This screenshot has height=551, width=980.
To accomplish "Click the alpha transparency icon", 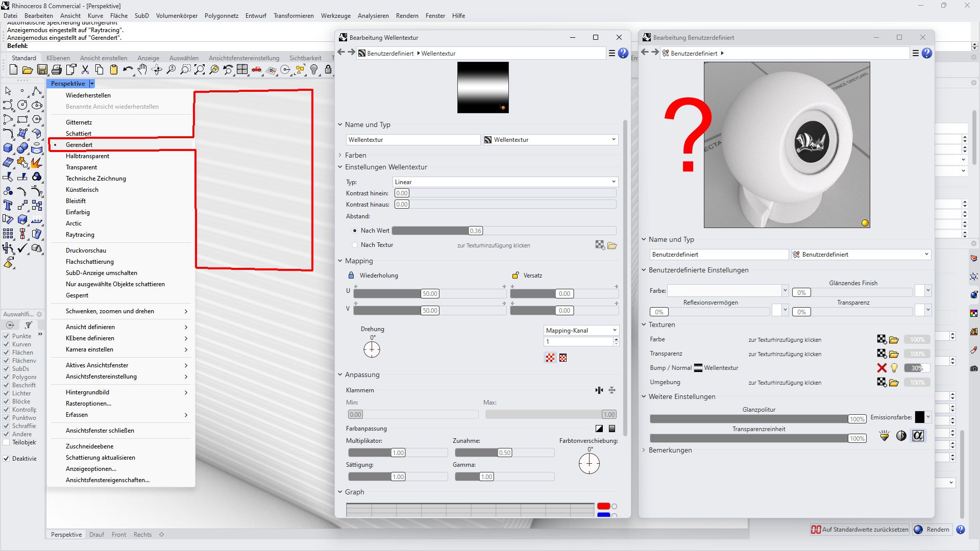I will (918, 436).
